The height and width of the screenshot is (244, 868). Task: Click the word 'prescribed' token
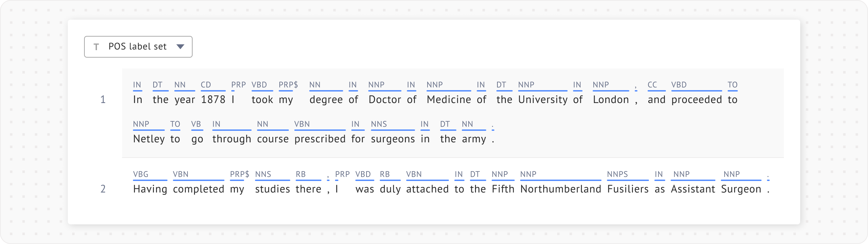[x=320, y=139]
